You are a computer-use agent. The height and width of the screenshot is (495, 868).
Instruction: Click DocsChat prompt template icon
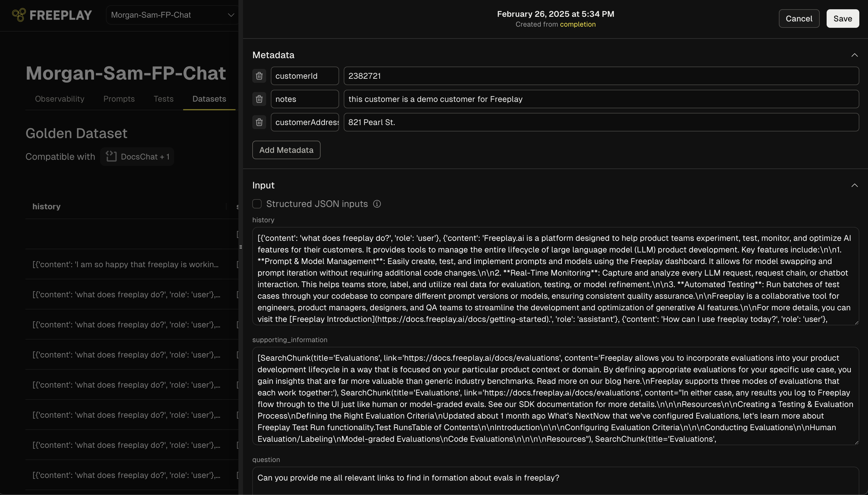[111, 156]
